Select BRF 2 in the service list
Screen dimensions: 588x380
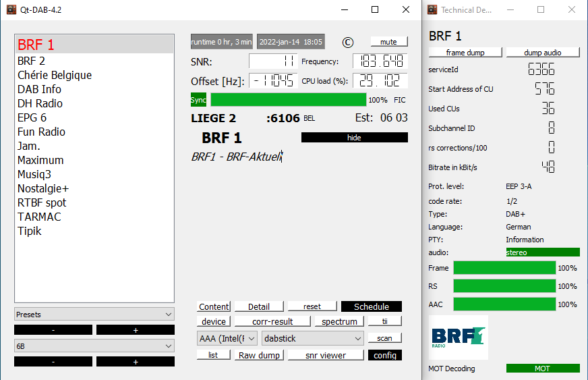94,61
